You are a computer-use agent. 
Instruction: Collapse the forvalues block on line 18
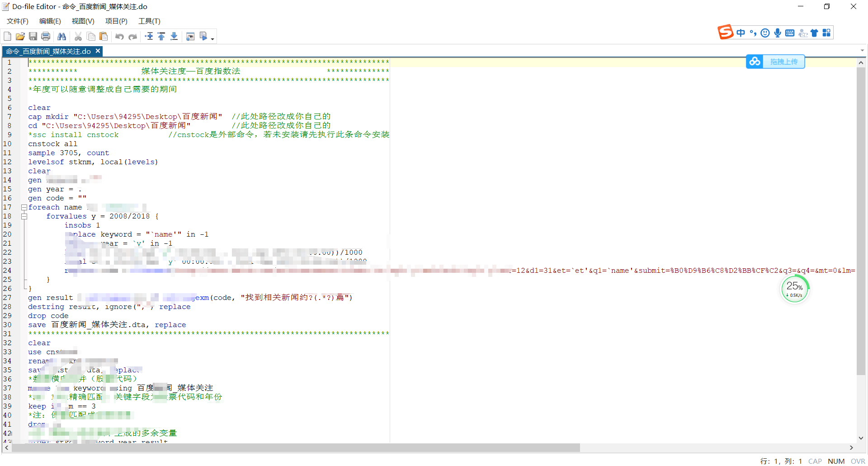click(x=24, y=216)
